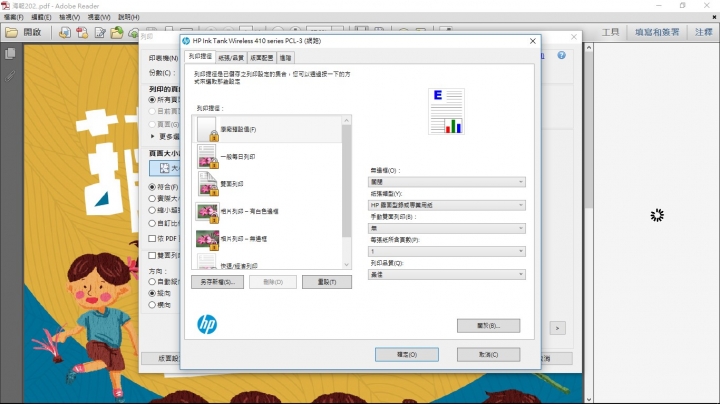Expand 更多選項 disclosure triangle

(x=152, y=136)
